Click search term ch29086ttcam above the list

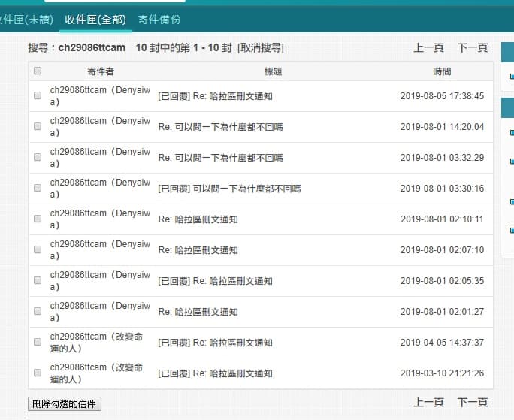pyautogui.click(x=92, y=48)
